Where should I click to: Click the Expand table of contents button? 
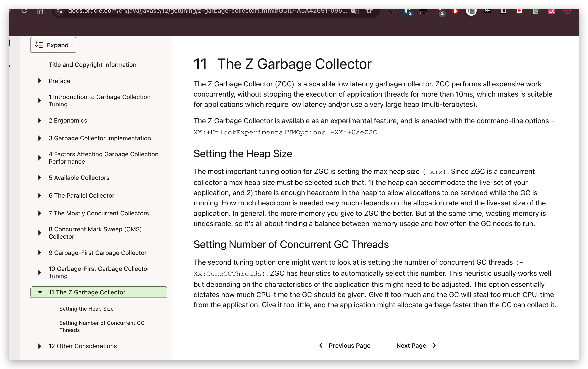(x=53, y=45)
